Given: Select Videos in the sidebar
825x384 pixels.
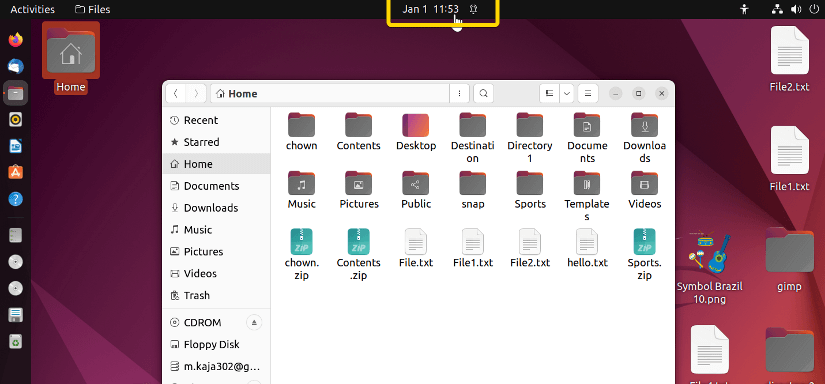Looking at the screenshot, I should pyautogui.click(x=217, y=274).
